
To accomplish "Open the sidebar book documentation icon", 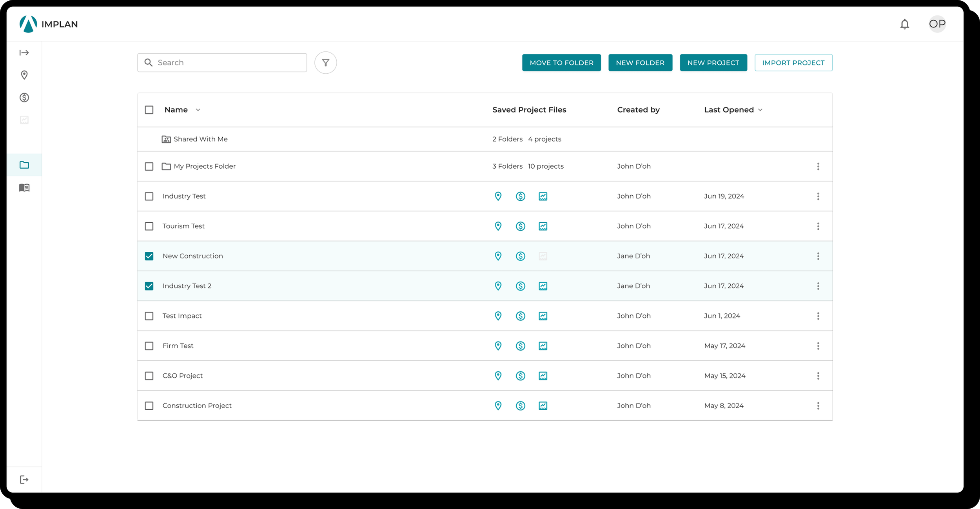I will [24, 188].
